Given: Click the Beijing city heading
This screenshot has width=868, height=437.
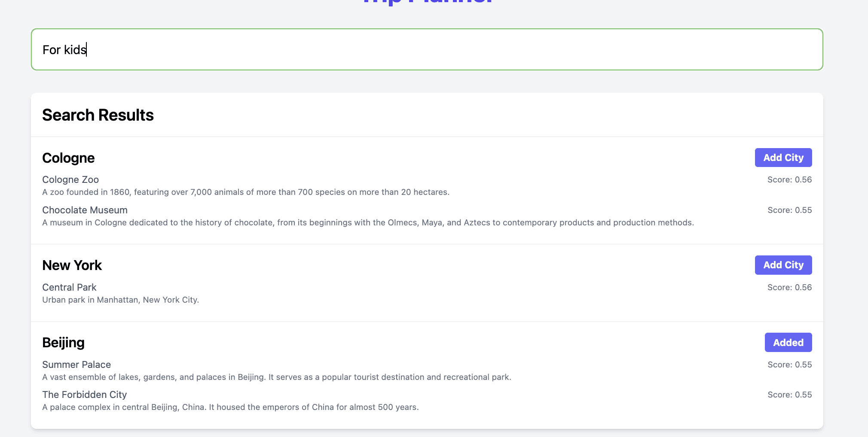Looking at the screenshot, I should tap(63, 343).
